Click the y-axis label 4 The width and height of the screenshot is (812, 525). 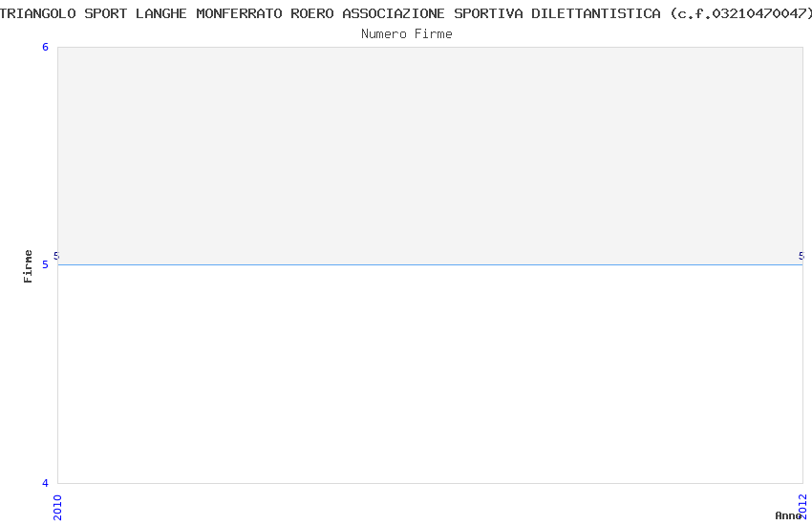(45, 483)
